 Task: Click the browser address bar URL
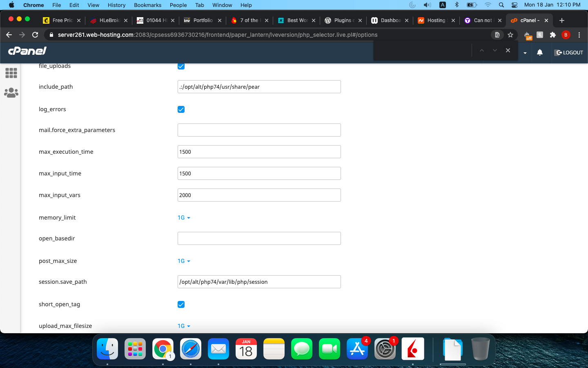(218, 35)
